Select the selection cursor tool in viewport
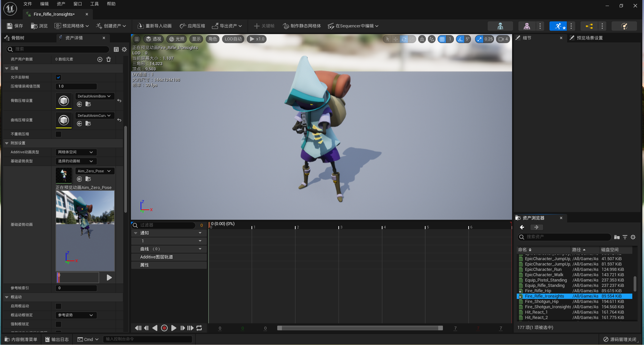644x345 pixels. coord(387,39)
